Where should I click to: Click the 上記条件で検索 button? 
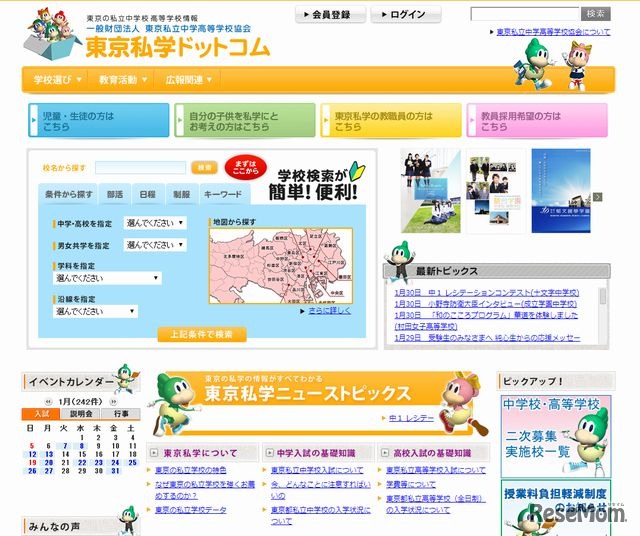202,334
